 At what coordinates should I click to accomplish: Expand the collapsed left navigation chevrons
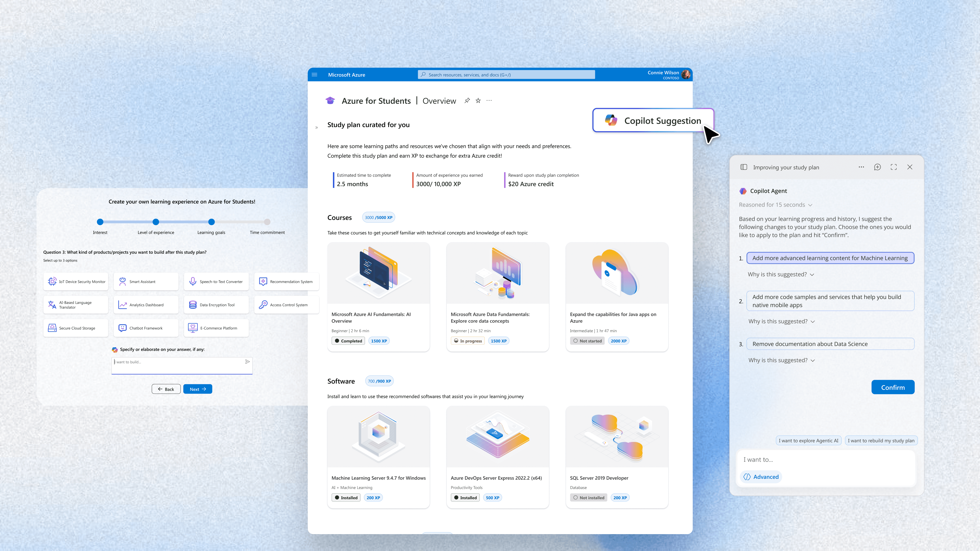tap(317, 127)
